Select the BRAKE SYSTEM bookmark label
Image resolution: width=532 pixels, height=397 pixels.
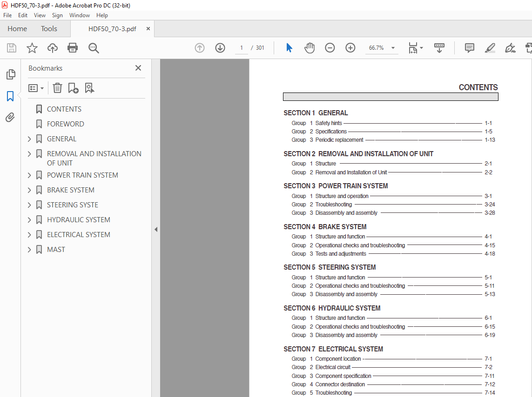click(x=71, y=190)
